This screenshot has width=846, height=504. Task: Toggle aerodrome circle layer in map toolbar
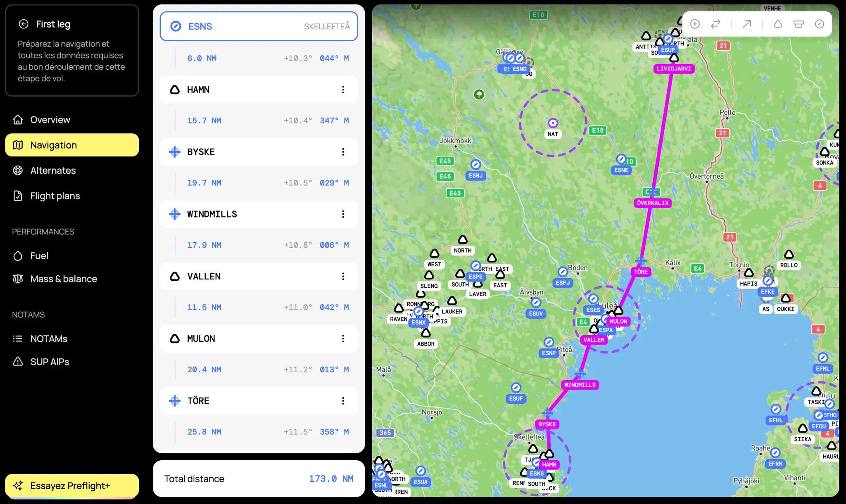point(820,24)
